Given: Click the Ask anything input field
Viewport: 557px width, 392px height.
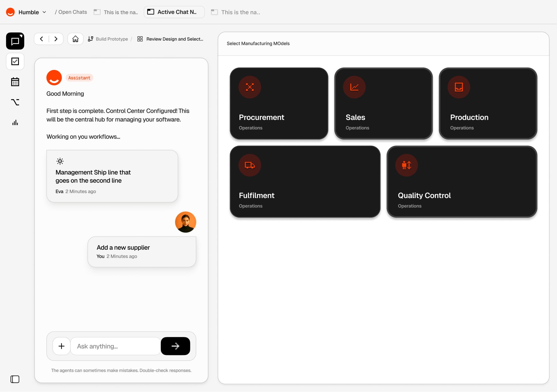Looking at the screenshot, I should 115,346.
